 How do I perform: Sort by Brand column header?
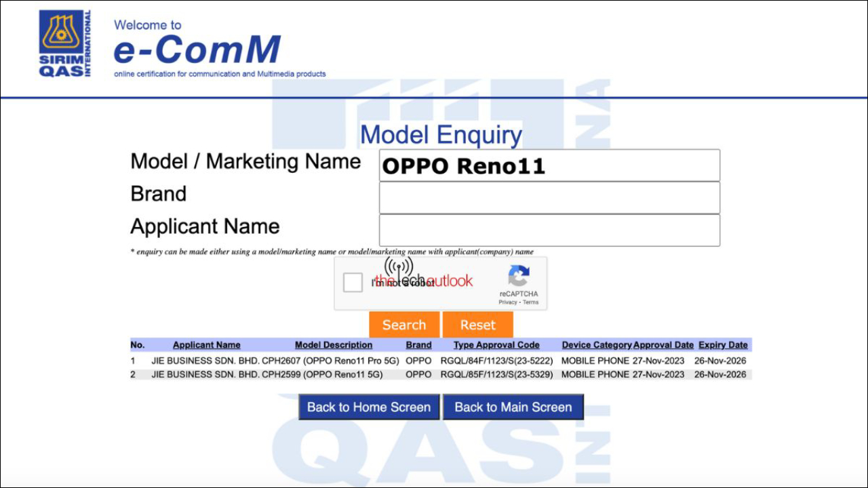[418, 345]
